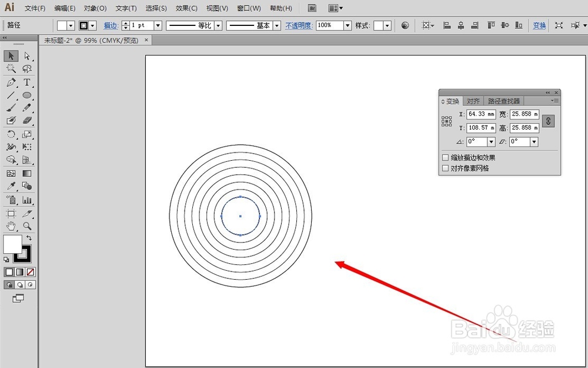Select the Width/Warp tool
The height and width of the screenshot is (368, 588).
point(11,147)
